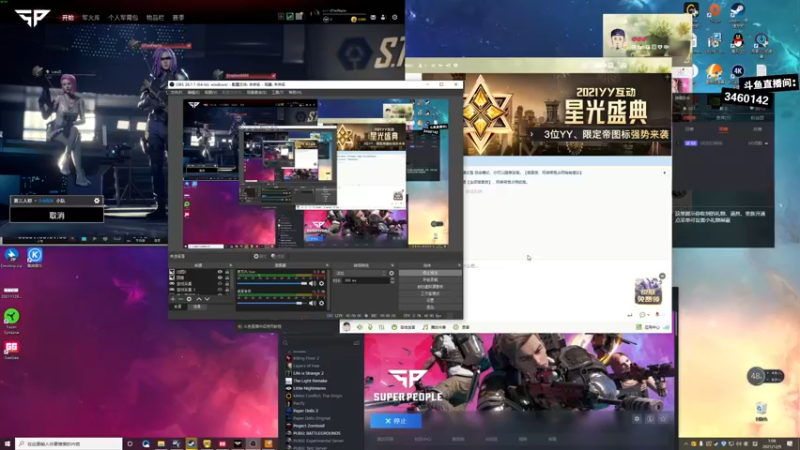Lock the top OBS source
Viewport: 800px width, 450px height.
pyautogui.click(x=227, y=272)
